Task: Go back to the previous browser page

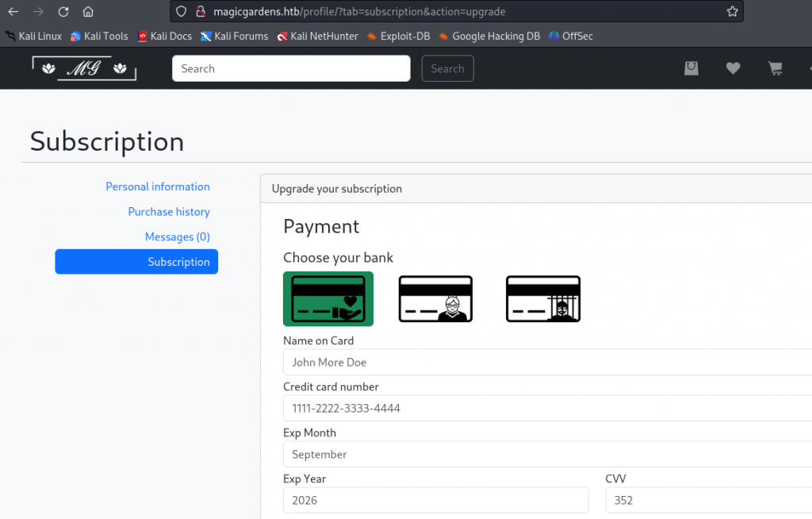Action: 13,11
